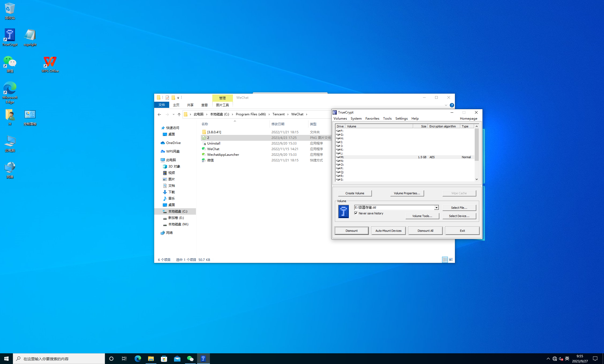Open the 控制面板 desktop icon
Screen dimensions: 604x364
pos(30,117)
